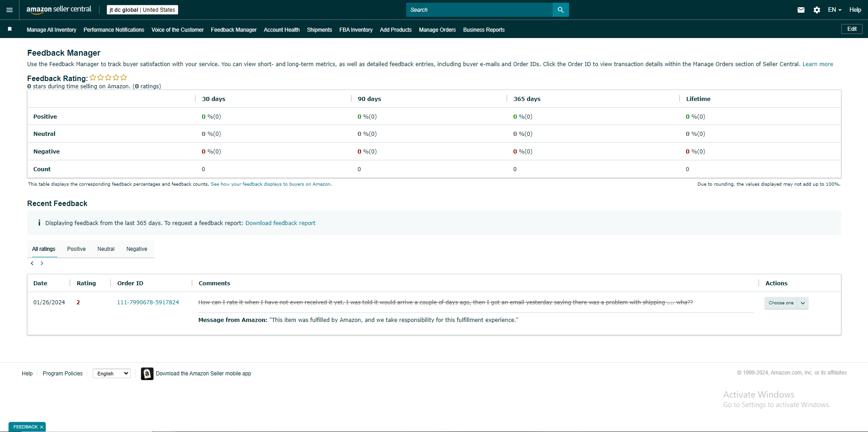The image size is (868, 432).
Task: Click Program Policies link
Action: [x=63, y=374]
